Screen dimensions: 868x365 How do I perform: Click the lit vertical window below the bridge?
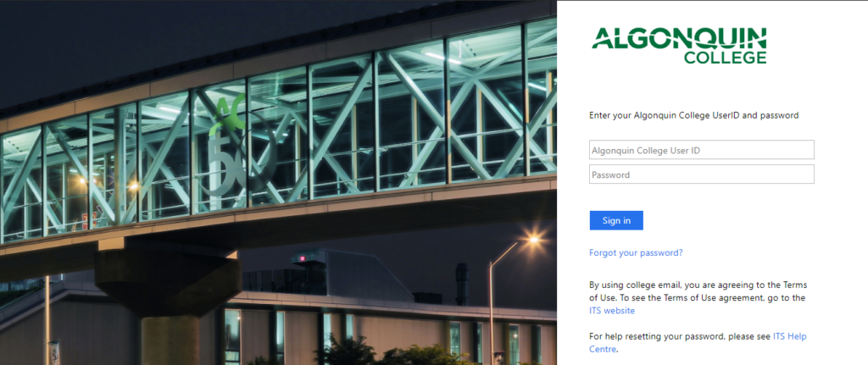point(232,336)
